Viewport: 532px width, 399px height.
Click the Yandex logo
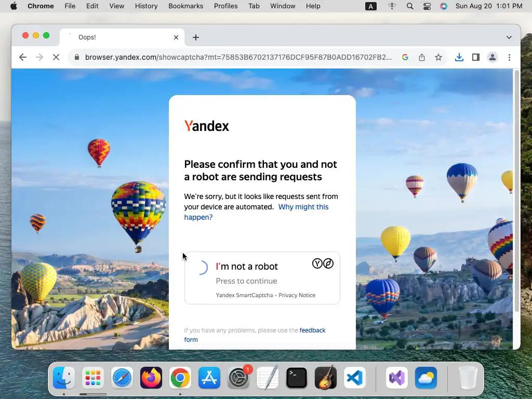pos(207,126)
